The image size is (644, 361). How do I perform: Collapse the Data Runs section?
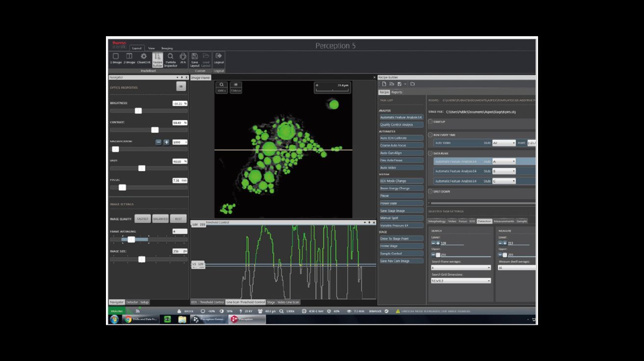[430, 153]
